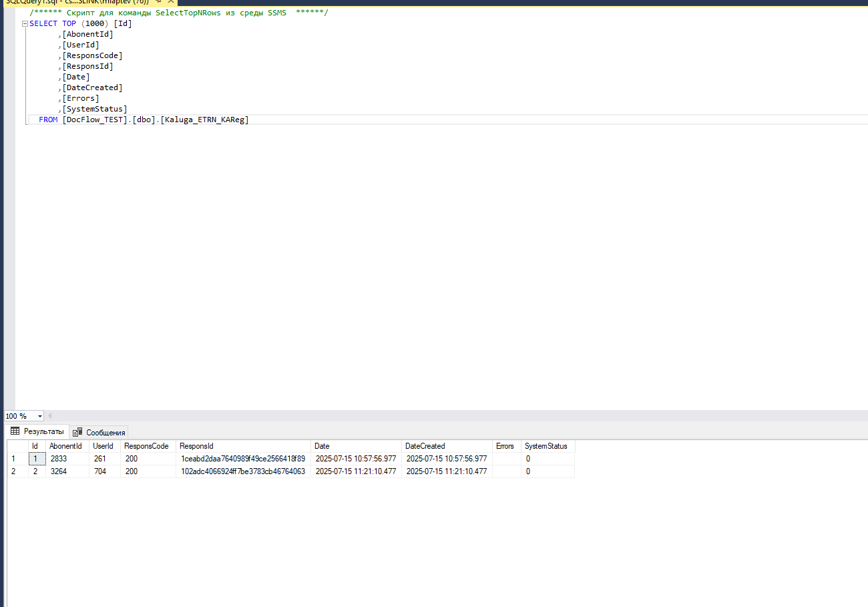
Task: Click the UserId column header in results
Action: click(x=105, y=446)
